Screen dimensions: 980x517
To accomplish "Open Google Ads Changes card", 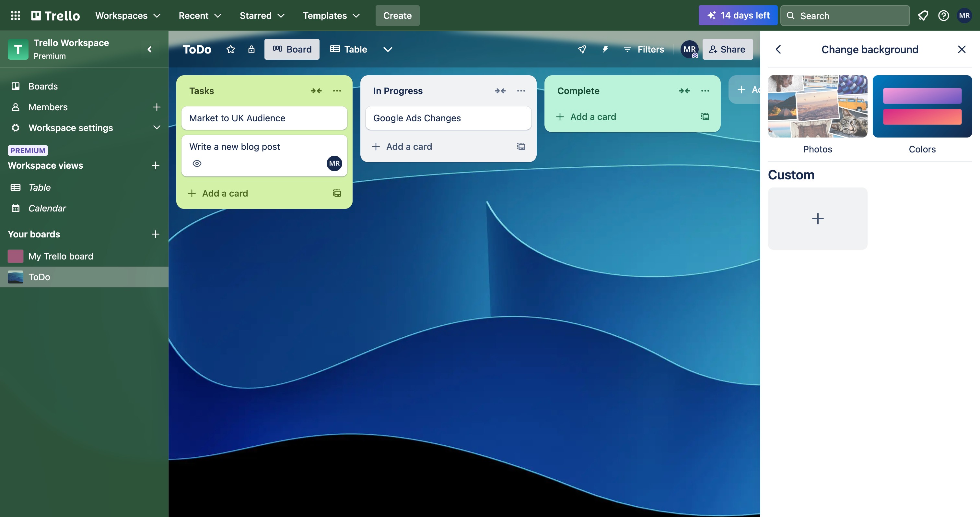I will point(448,118).
